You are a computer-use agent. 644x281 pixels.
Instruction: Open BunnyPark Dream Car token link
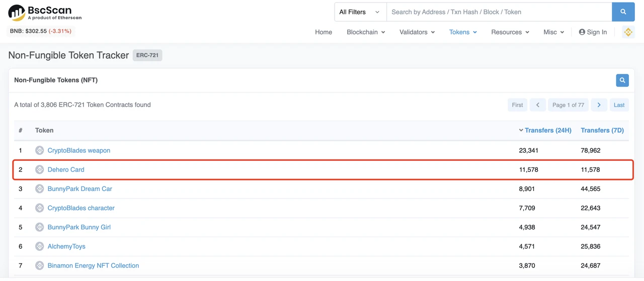pos(80,189)
